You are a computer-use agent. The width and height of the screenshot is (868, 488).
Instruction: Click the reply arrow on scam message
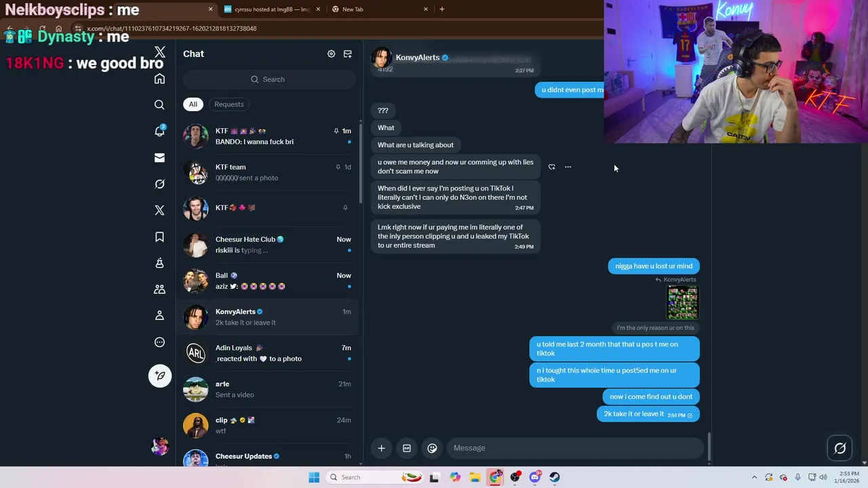click(551, 167)
